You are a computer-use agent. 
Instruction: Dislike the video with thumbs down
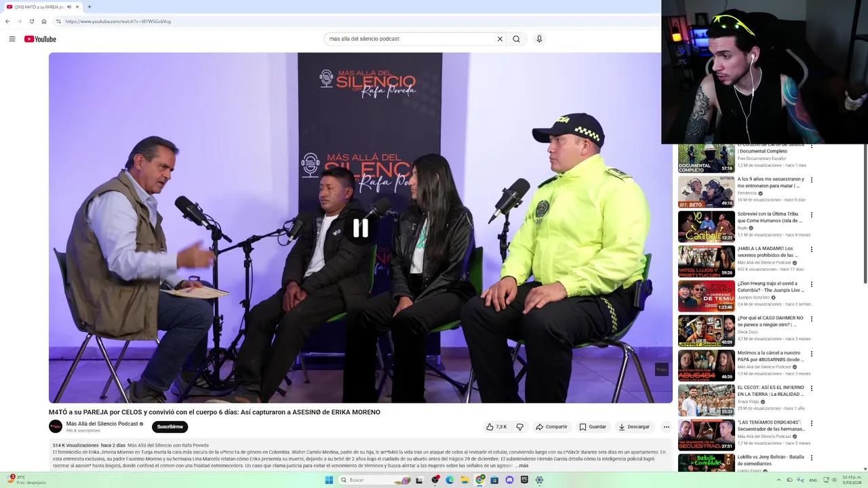[x=520, y=427]
